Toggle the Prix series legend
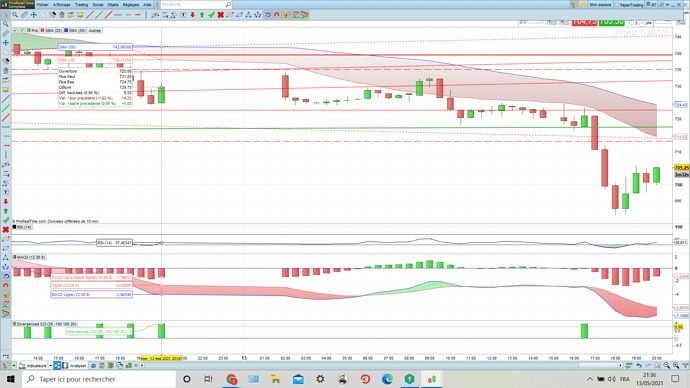 (x=32, y=31)
